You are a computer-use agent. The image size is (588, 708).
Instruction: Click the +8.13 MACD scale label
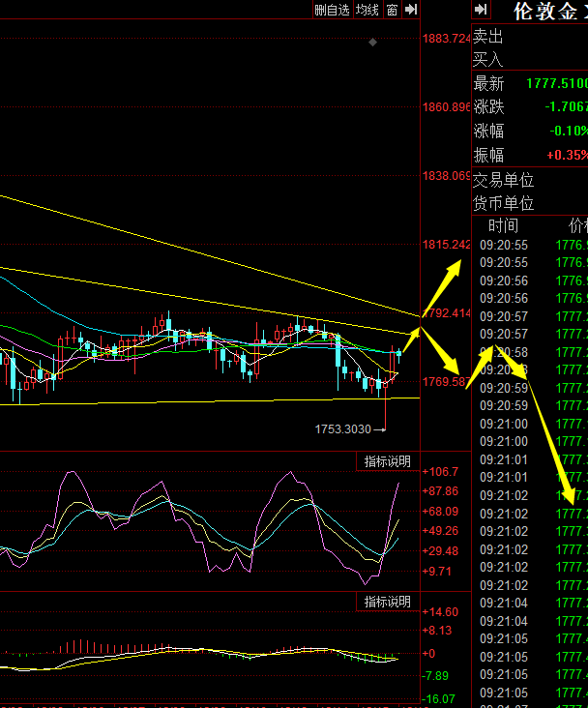437,631
